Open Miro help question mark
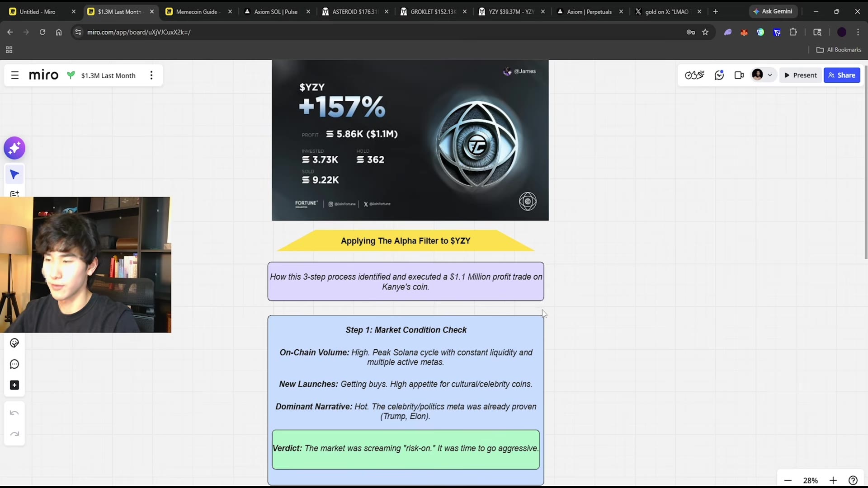Image resolution: width=868 pixels, height=488 pixels. (x=853, y=480)
